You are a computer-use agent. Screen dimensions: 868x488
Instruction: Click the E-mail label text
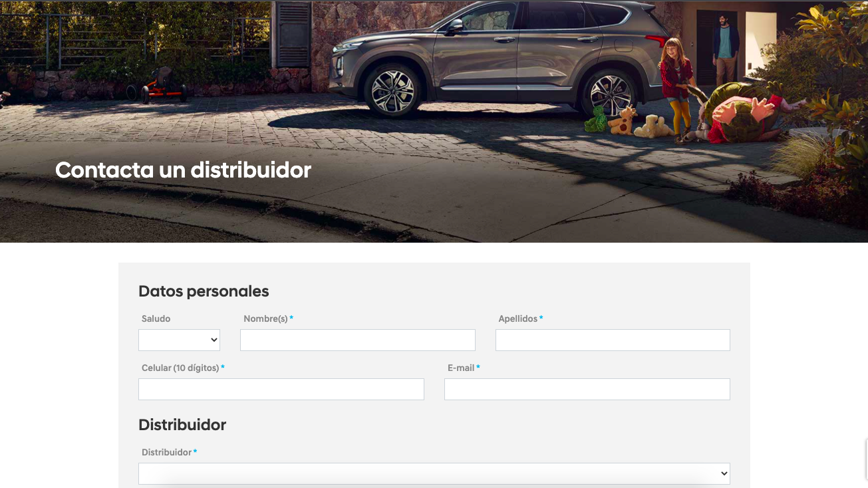tap(461, 368)
